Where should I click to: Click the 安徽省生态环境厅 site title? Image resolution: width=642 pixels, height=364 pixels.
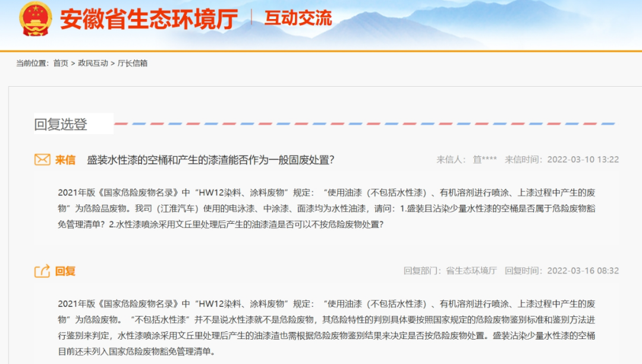pos(149,19)
